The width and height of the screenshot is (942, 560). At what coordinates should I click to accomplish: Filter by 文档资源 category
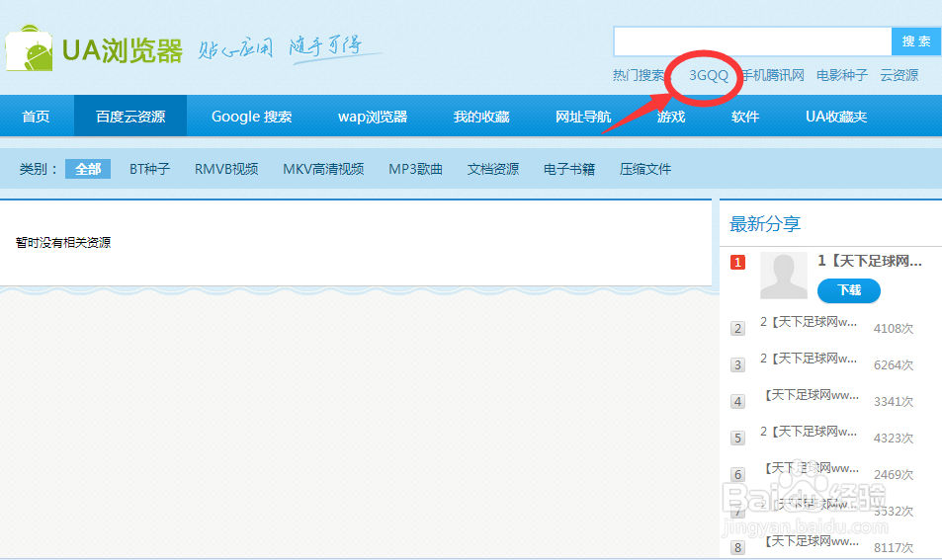pyautogui.click(x=492, y=169)
